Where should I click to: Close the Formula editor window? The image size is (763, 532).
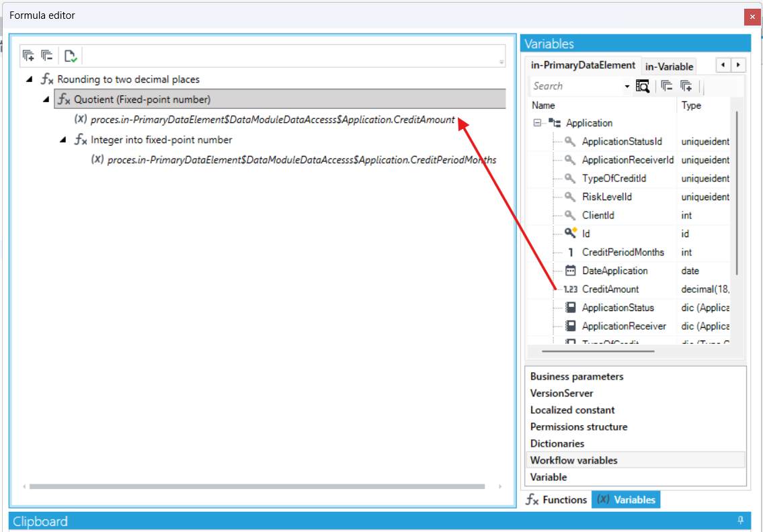[x=752, y=17]
